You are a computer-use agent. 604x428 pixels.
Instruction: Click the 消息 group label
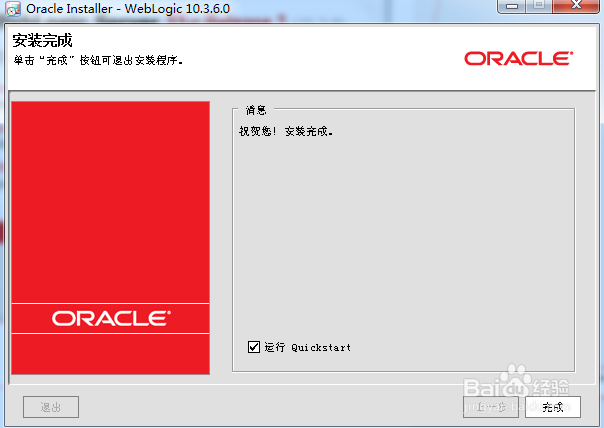[256, 110]
